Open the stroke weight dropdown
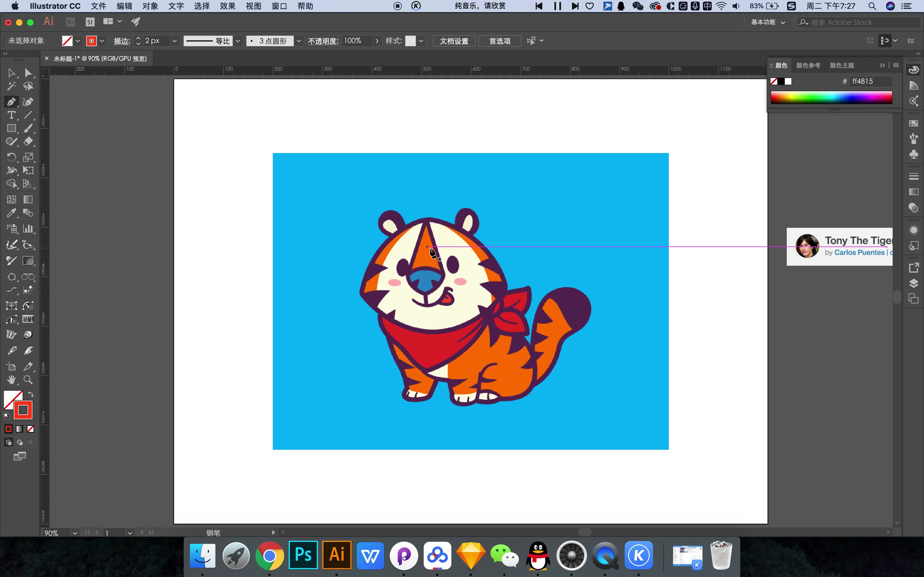This screenshot has height=577, width=924. click(175, 41)
